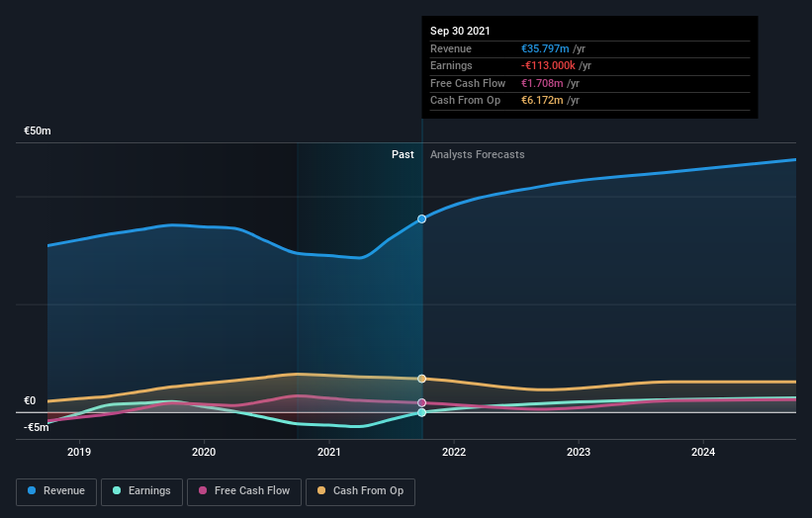Click the pink Free Cash Flow legend dot

click(x=203, y=490)
